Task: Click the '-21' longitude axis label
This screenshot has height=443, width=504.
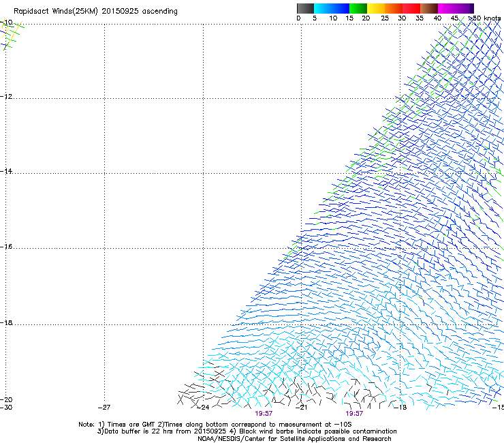Action: (x=302, y=408)
